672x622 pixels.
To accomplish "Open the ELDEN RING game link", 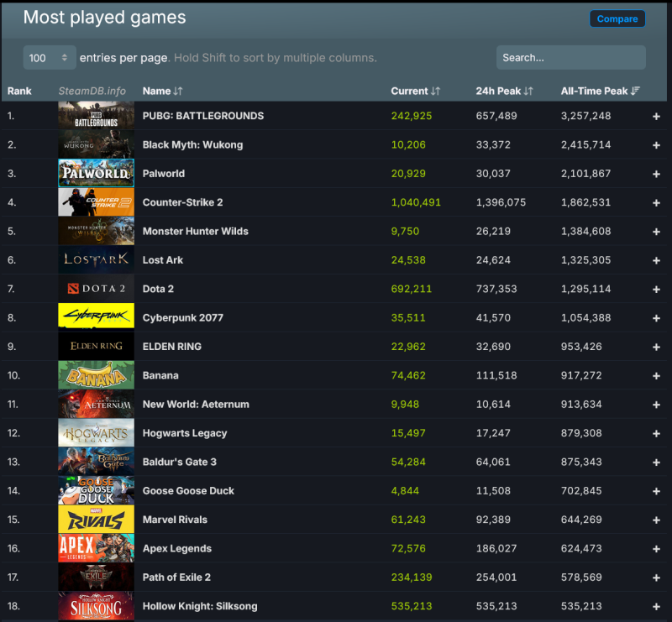I will [x=172, y=346].
